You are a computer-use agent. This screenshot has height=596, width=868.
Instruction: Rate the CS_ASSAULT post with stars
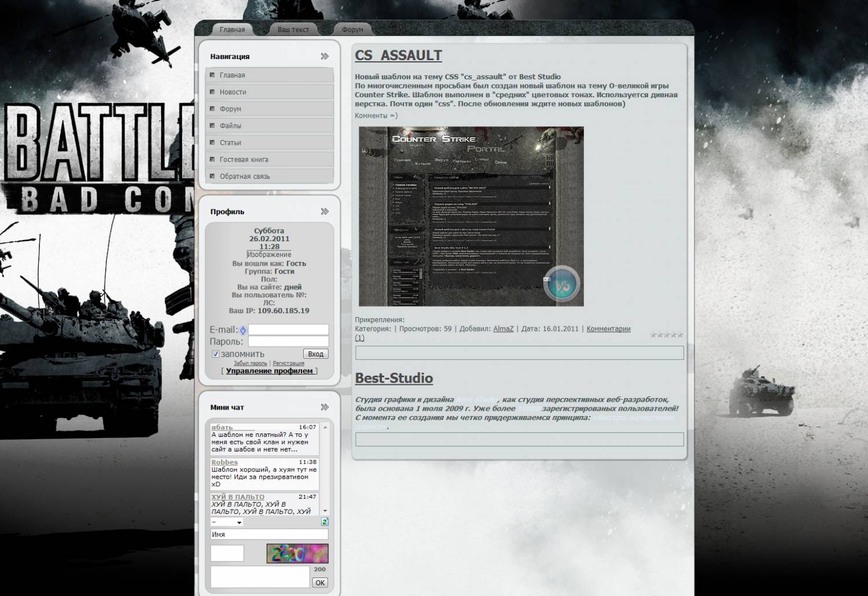coord(666,334)
